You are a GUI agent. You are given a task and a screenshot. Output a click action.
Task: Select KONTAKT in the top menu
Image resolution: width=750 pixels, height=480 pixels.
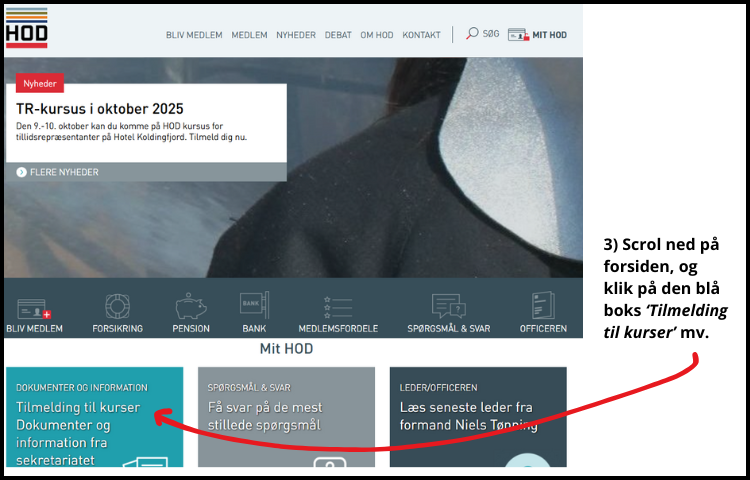[421, 35]
